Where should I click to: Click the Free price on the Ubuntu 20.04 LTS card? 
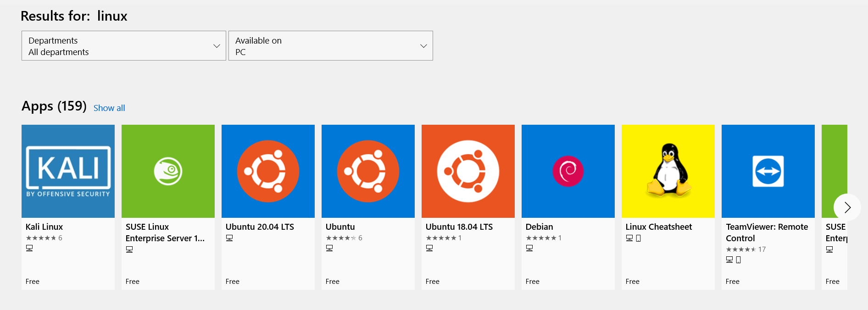pos(233,282)
